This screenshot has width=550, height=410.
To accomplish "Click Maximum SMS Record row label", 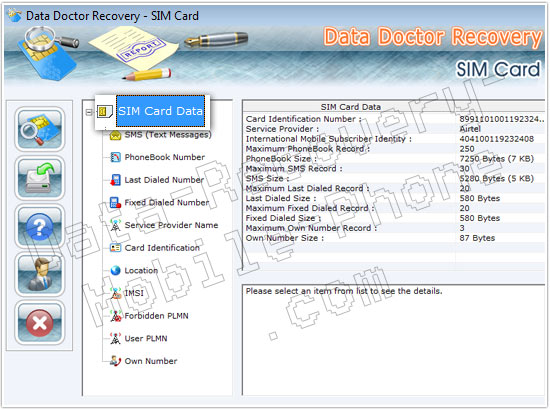I will 294,169.
